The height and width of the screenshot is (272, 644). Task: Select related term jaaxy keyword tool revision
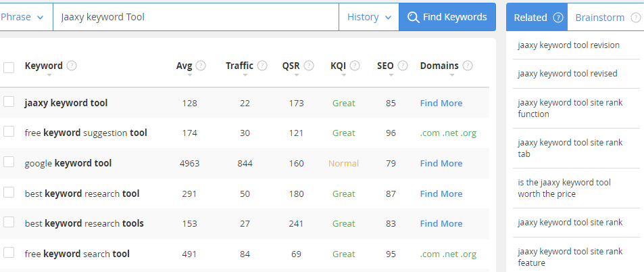(568, 45)
